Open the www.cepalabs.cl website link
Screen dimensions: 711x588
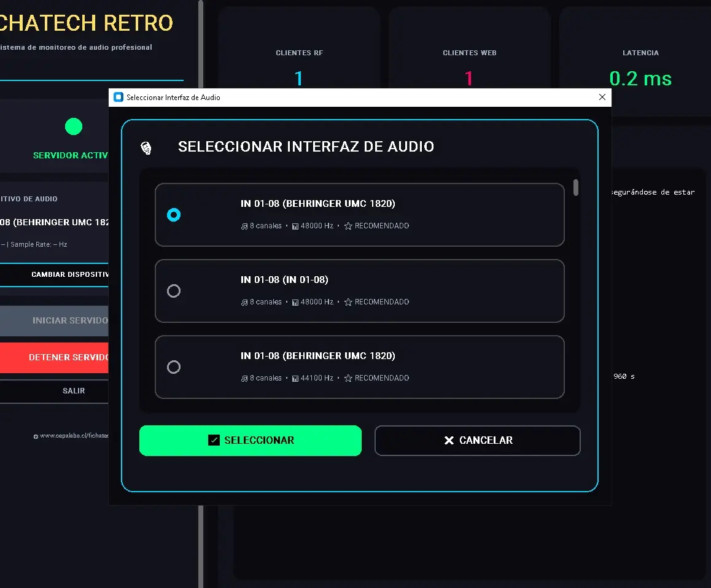(x=74, y=436)
